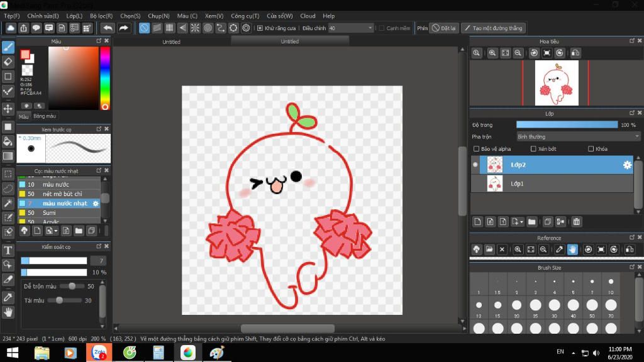Choose the brush size 70 preset

pyautogui.click(x=611, y=305)
